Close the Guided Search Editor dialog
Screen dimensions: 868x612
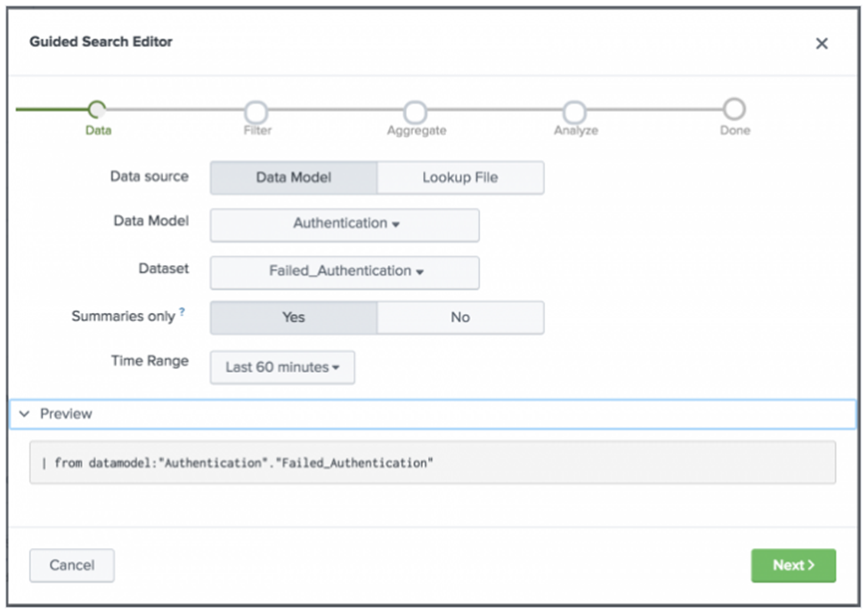821,44
